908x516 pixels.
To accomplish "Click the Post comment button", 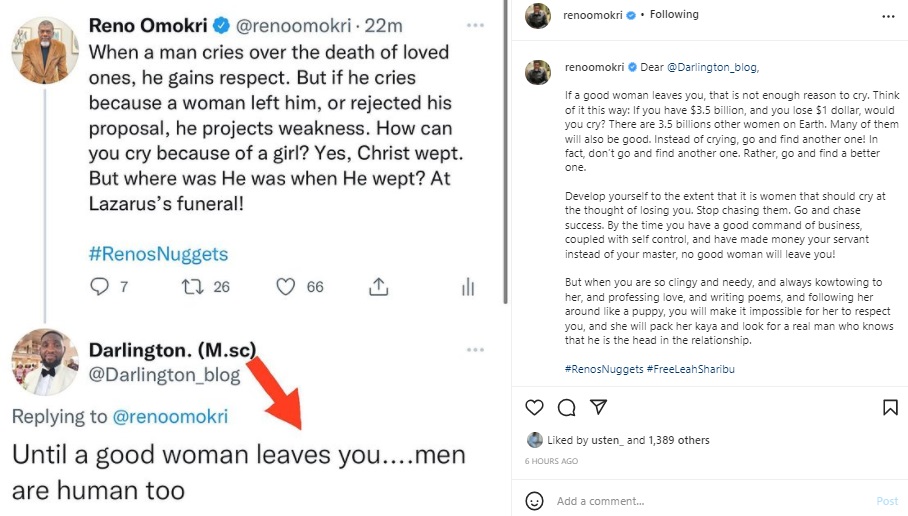I will 887,501.
